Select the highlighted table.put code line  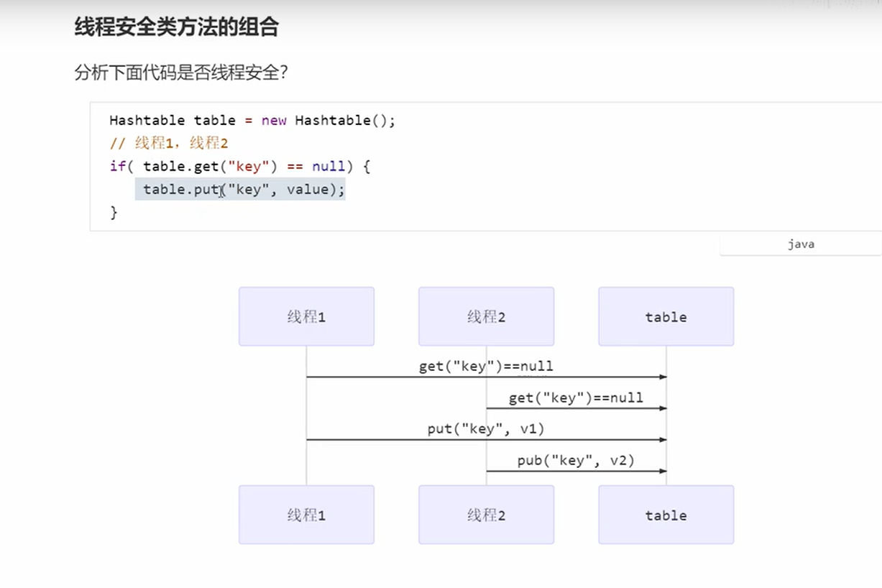point(239,189)
